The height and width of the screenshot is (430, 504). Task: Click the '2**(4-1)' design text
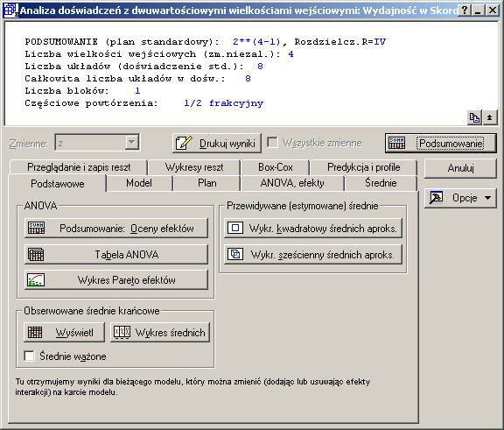click(256, 42)
